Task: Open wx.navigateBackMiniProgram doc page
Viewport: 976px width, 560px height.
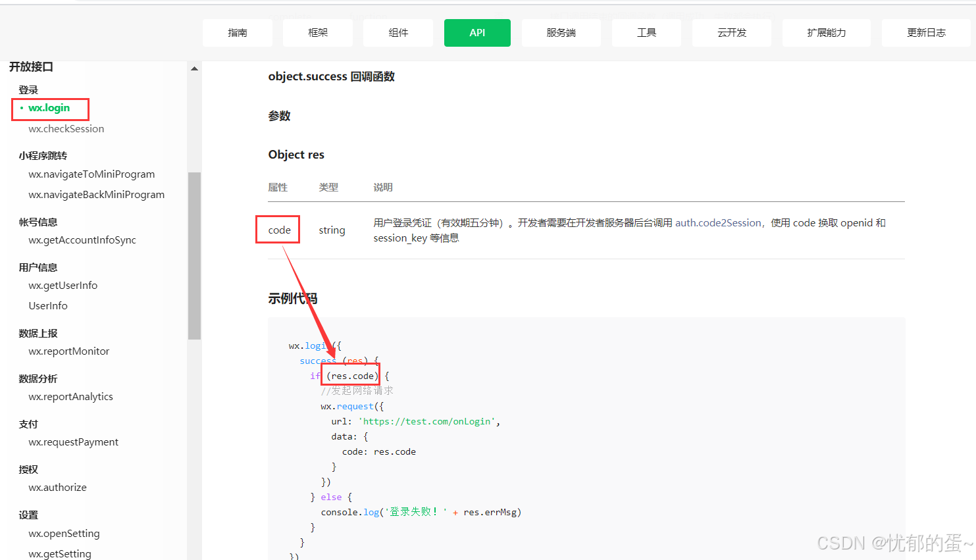Action: tap(97, 195)
